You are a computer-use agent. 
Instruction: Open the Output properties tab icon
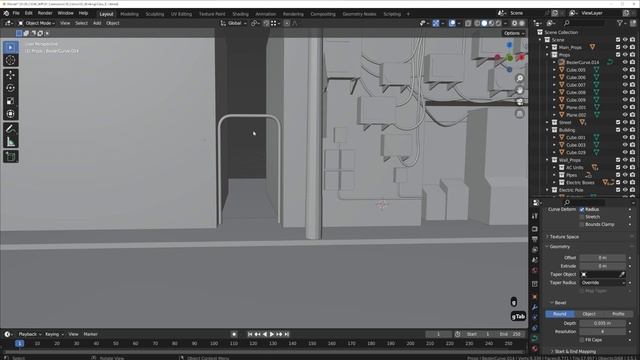tap(535, 239)
